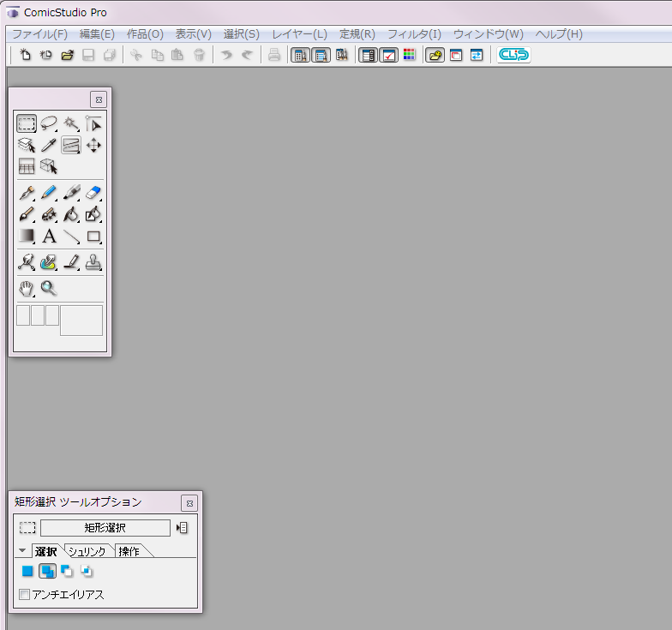This screenshot has height=630, width=672.
Task: Open 編集(E) menu
Action: [98, 34]
